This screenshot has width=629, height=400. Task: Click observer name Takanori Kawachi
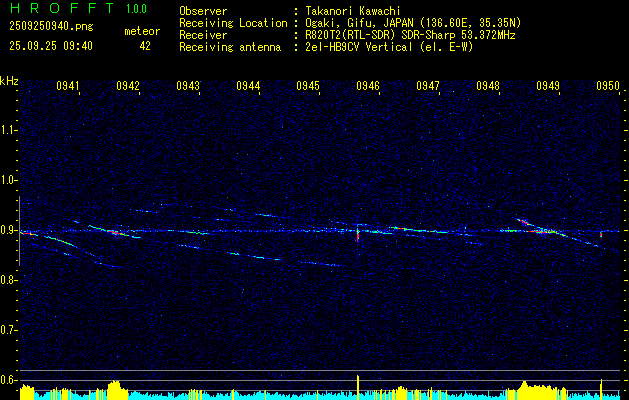(353, 11)
